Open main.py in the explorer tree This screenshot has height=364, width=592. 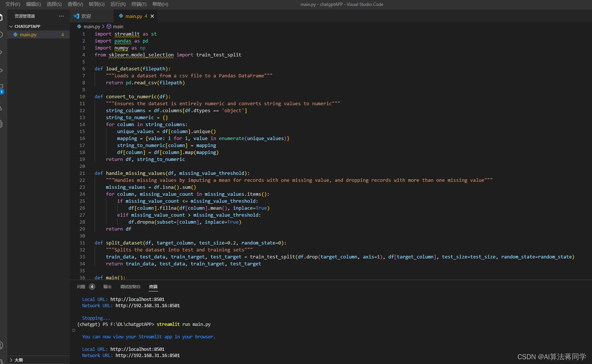coord(38,34)
